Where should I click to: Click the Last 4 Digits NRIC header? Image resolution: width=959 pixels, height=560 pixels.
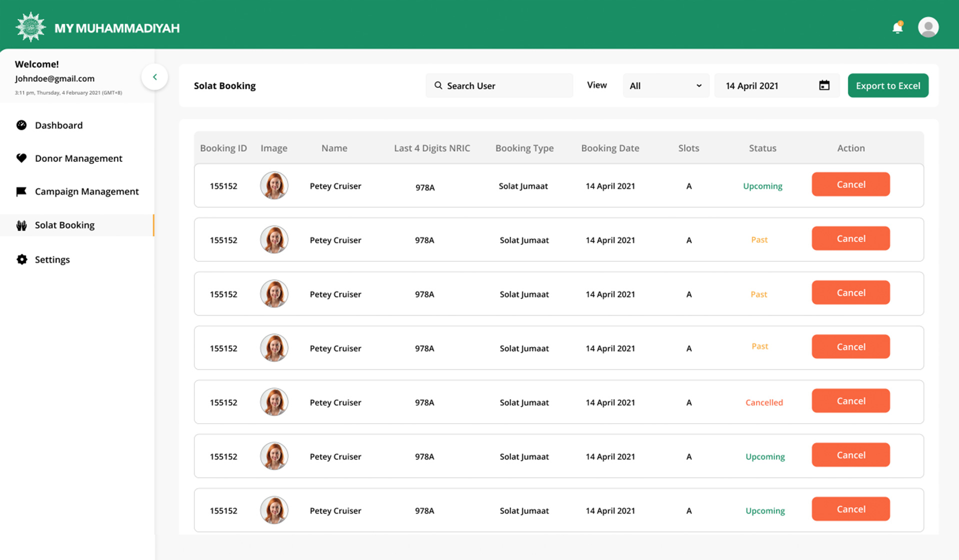coord(432,148)
